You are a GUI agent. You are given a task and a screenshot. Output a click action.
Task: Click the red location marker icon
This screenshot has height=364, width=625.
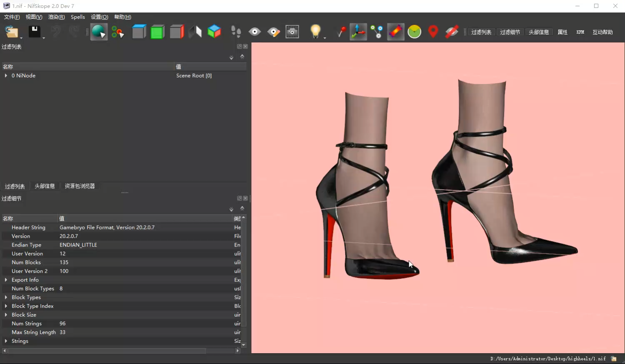pos(433,32)
